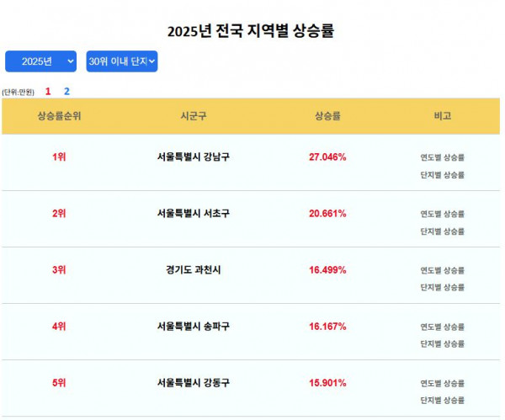Click the 27.046% rate value
Image resolution: width=505 pixels, height=420 pixels.
click(327, 157)
